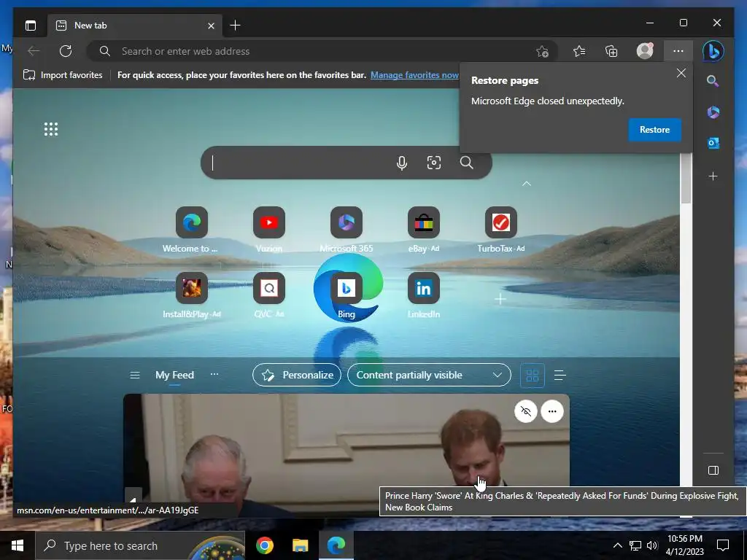Open Windows Start menu

click(x=18, y=545)
